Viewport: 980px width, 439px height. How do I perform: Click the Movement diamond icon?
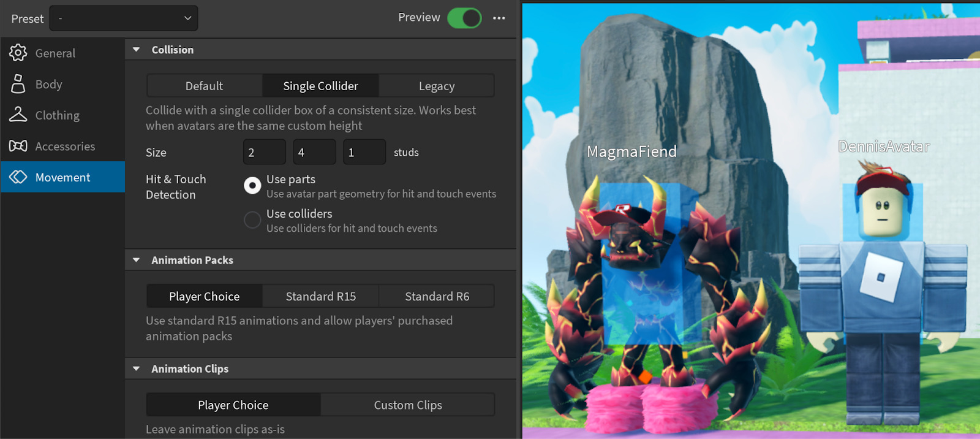[x=18, y=177]
